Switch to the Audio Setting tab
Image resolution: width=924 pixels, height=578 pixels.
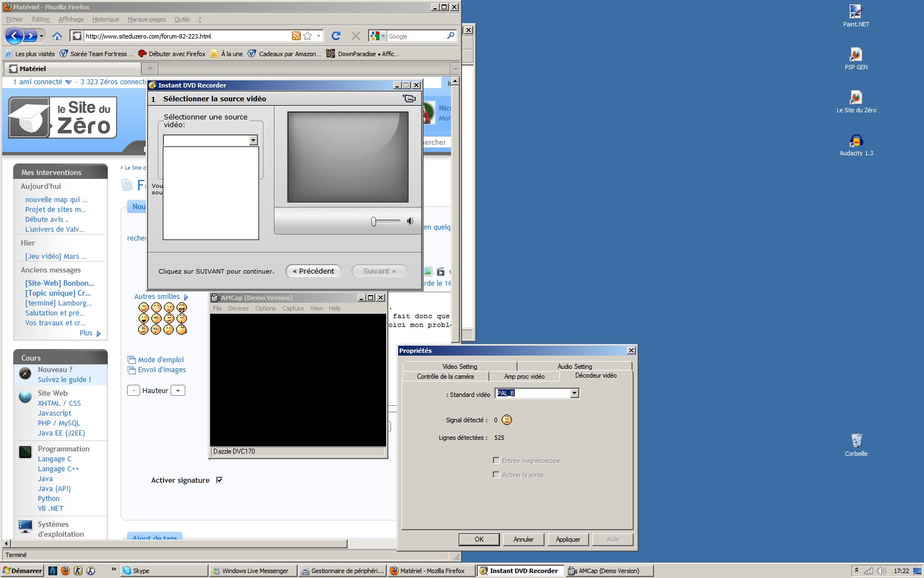[575, 367]
